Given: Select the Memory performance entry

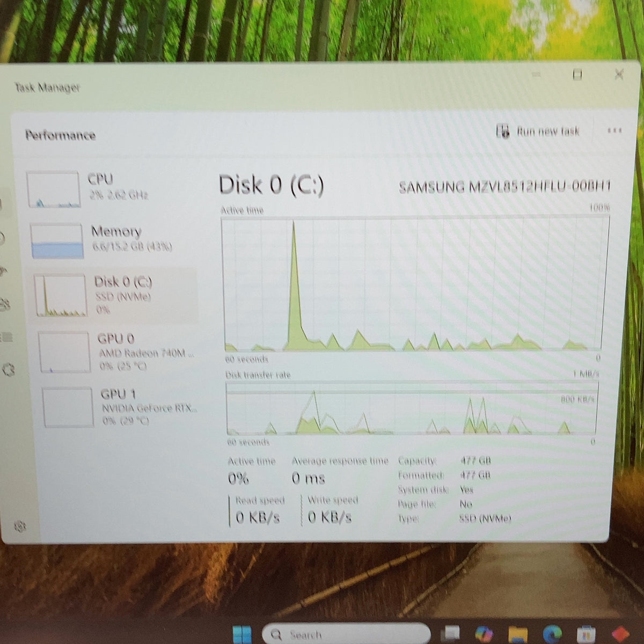Looking at the screenshot, I should 111,240.
